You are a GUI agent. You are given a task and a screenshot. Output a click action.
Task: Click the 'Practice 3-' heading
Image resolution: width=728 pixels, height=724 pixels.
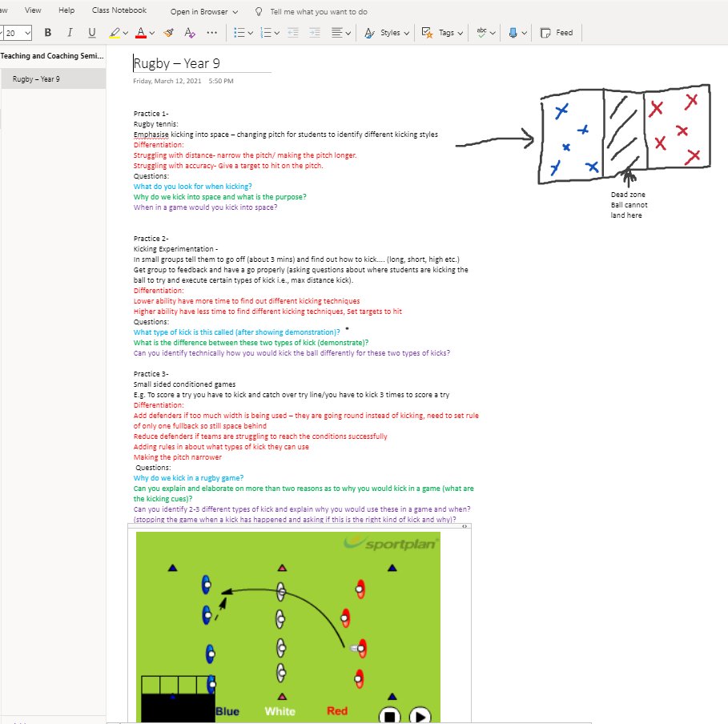pyautogui.click(x=151, y=374)
